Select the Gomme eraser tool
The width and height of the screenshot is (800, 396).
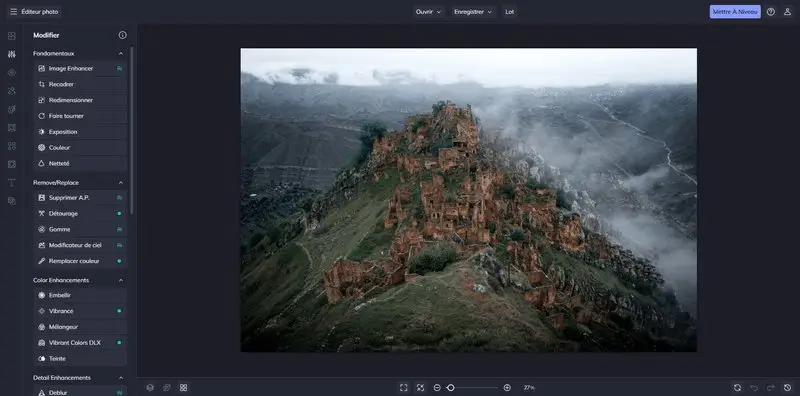(x=81, y=229)
